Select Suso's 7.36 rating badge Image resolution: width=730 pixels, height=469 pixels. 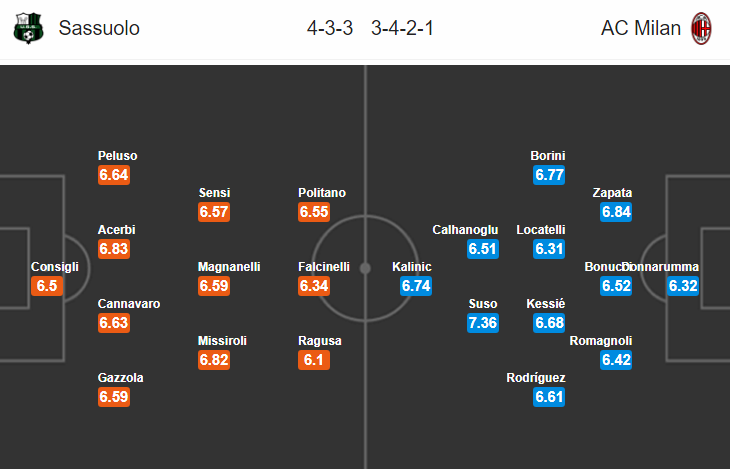(483, 323)
